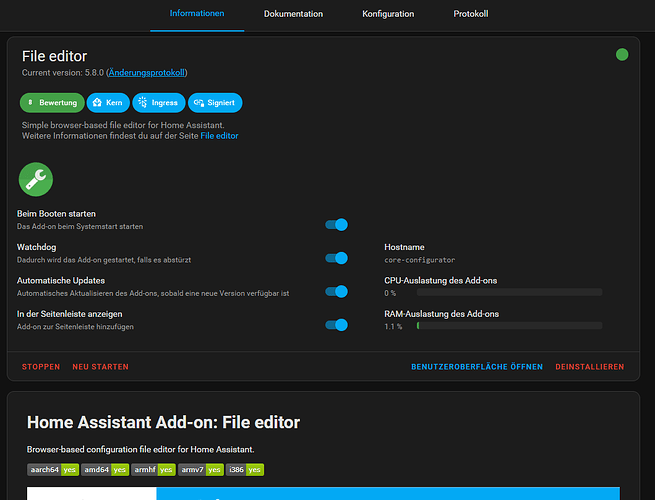The height and width of the screenshot is (500, 655).
Task: Click the 'File editor' card title
Action: [55, 56]
